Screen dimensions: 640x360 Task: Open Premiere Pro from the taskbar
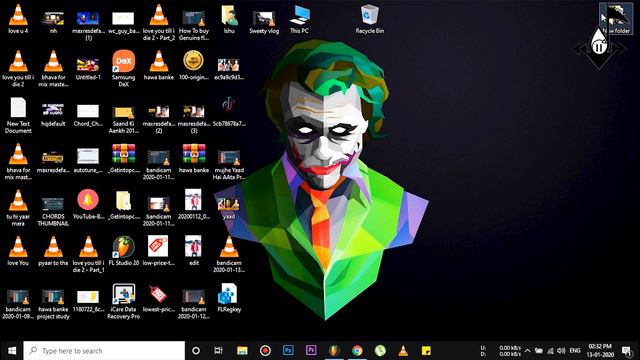(311, 351)
